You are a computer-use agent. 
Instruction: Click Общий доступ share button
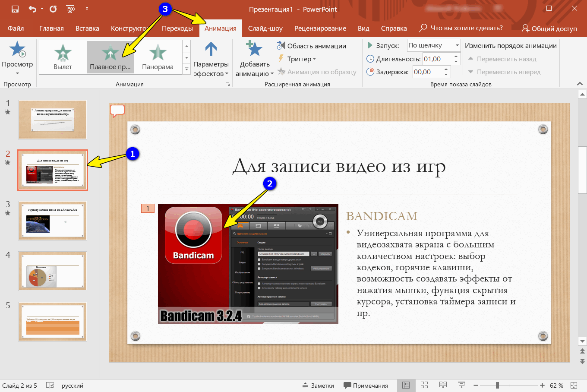(x=549, y=28)
